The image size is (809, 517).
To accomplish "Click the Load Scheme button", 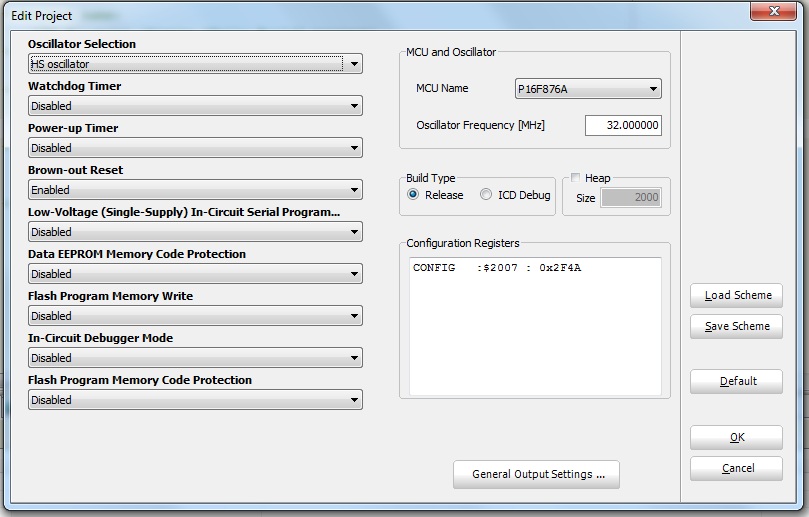I will coord(736,296).
